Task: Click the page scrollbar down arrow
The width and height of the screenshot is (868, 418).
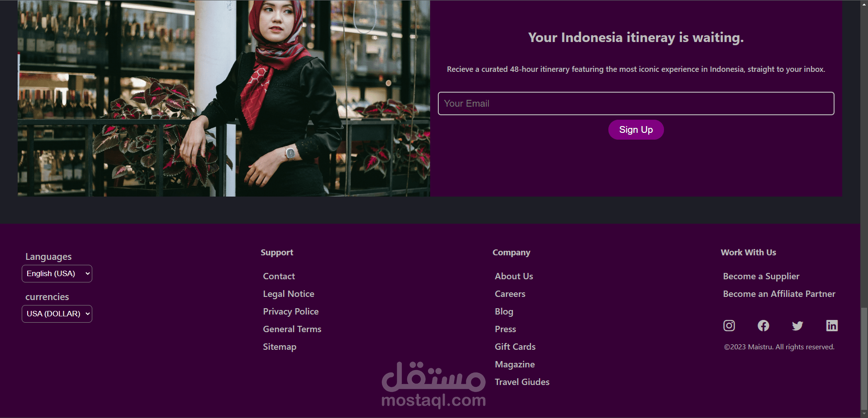Action: point(864,414)
